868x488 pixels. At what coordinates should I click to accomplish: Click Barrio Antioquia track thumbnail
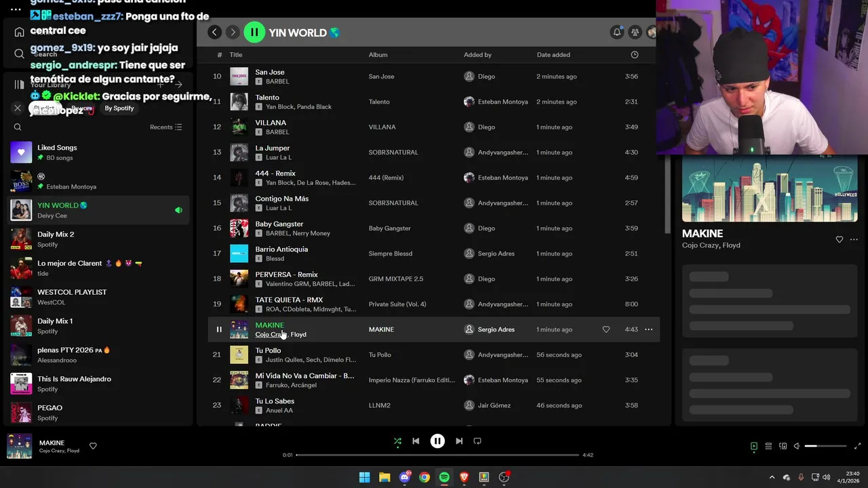click(x=239, y=253)
